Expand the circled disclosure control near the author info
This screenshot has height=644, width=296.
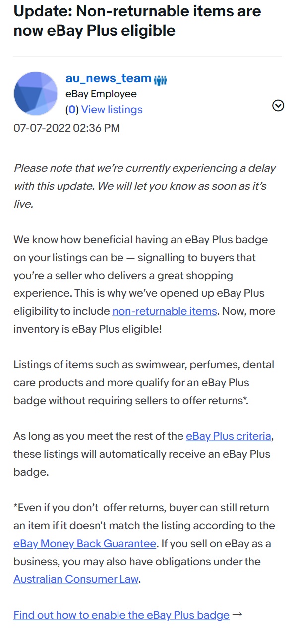click(278, 106)
